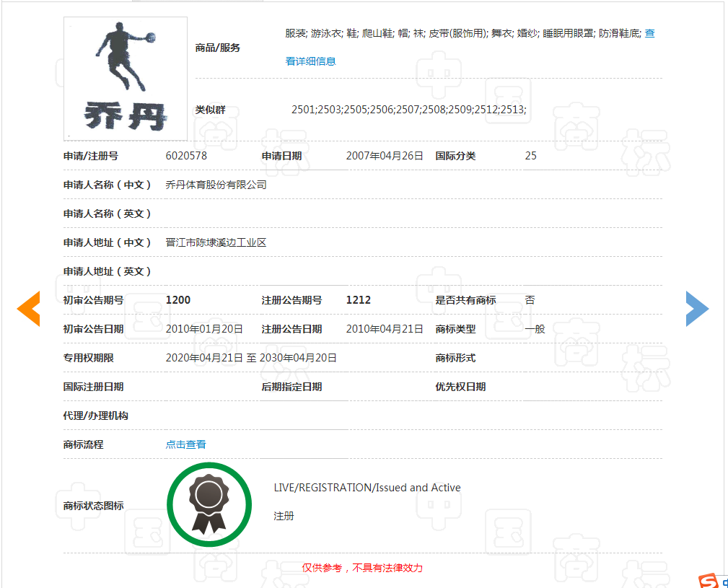Click the 申请人名称（中文） label
Screen dimensions: 728x588
click(108, 185)
